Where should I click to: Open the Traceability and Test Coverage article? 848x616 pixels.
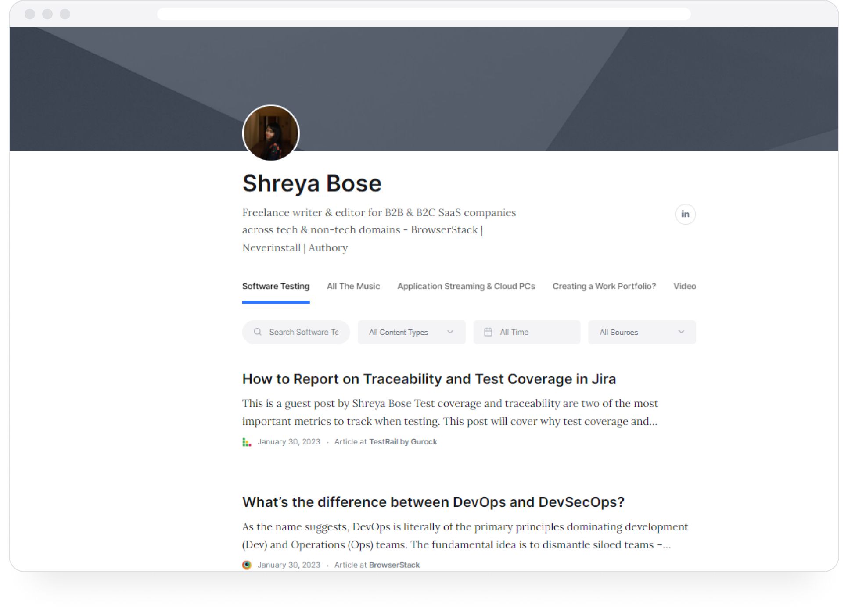(x=429, y=379)
